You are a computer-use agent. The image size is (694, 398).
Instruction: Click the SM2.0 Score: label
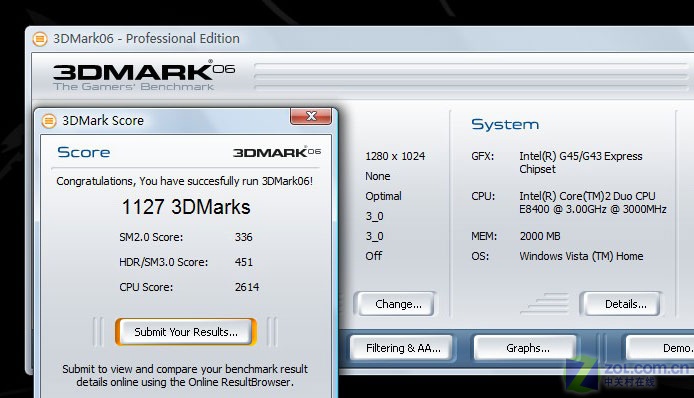pos(151,237)
